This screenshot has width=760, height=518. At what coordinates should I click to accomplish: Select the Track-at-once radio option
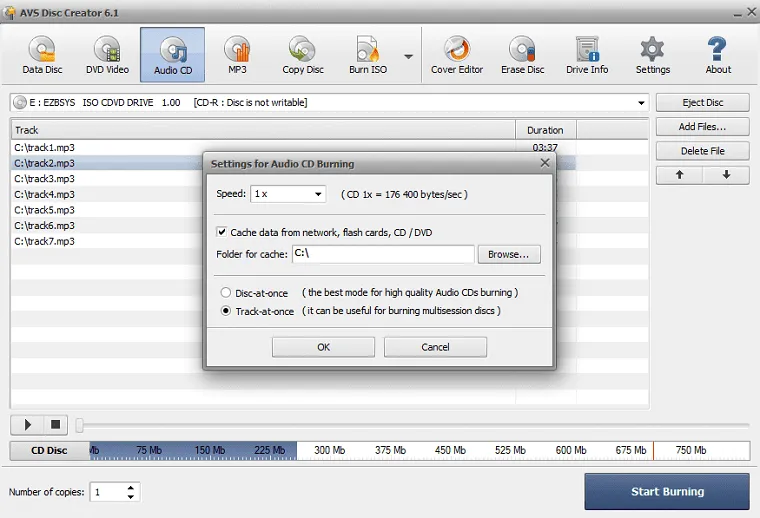(225, 311)
